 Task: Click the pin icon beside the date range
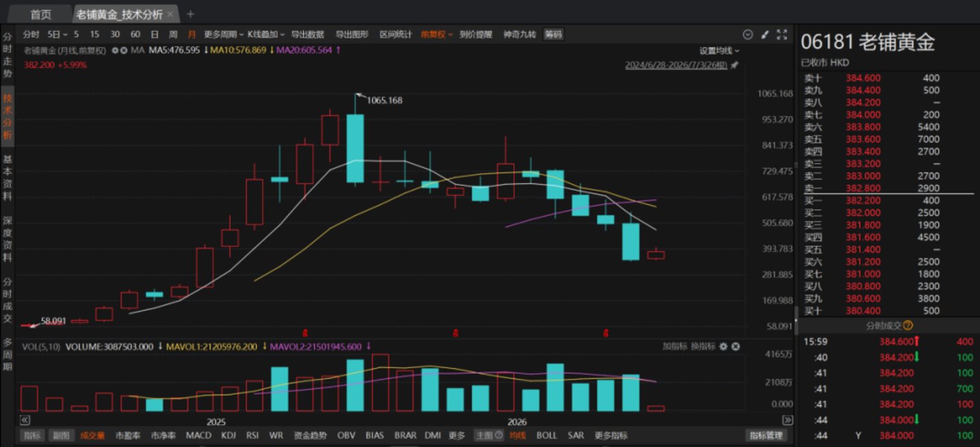(734, 66)
